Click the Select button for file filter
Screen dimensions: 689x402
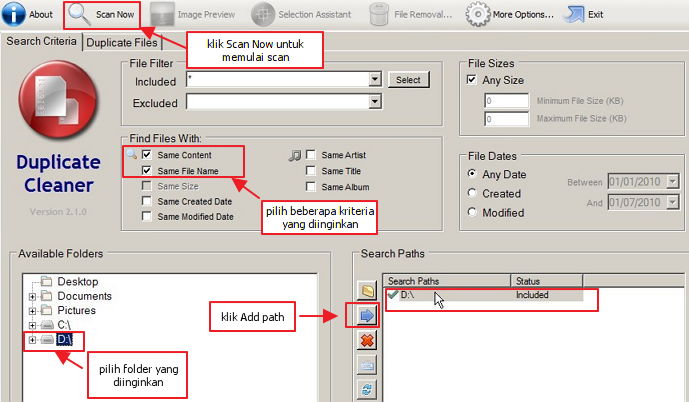(x=408, y=80)
